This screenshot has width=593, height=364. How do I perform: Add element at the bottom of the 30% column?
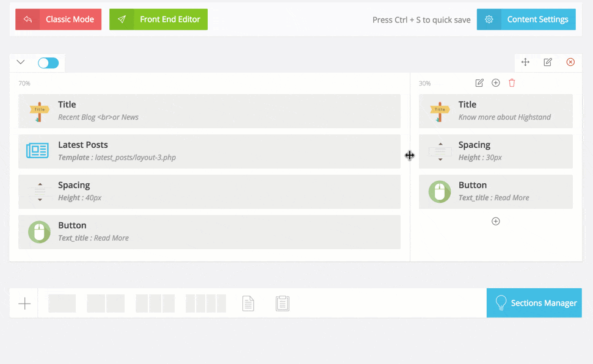(496, 221)
